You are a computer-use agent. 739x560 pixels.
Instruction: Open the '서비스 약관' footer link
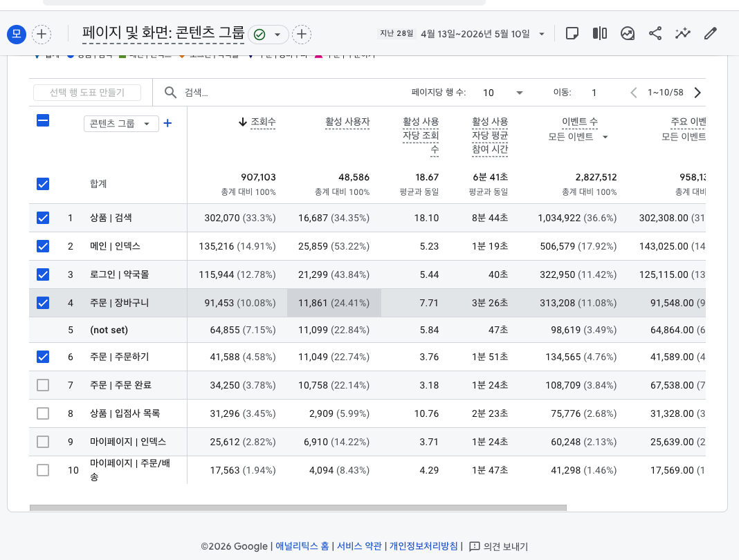359,546
